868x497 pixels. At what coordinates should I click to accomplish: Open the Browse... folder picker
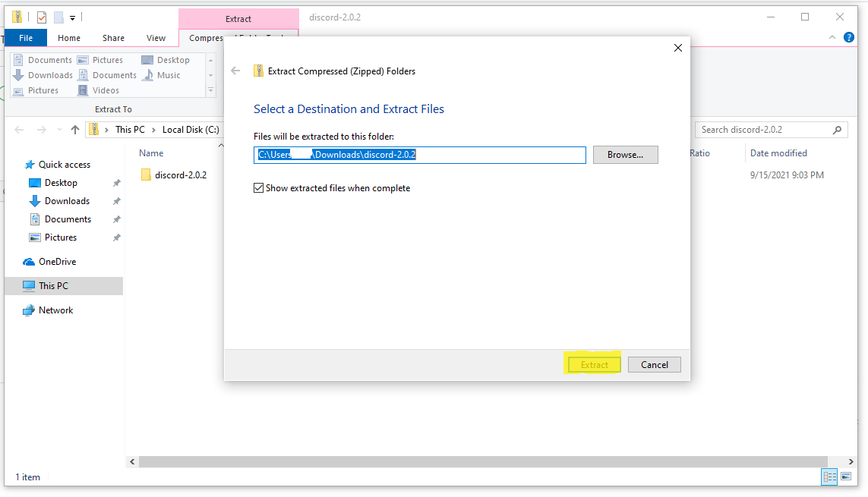click(625, 155)
